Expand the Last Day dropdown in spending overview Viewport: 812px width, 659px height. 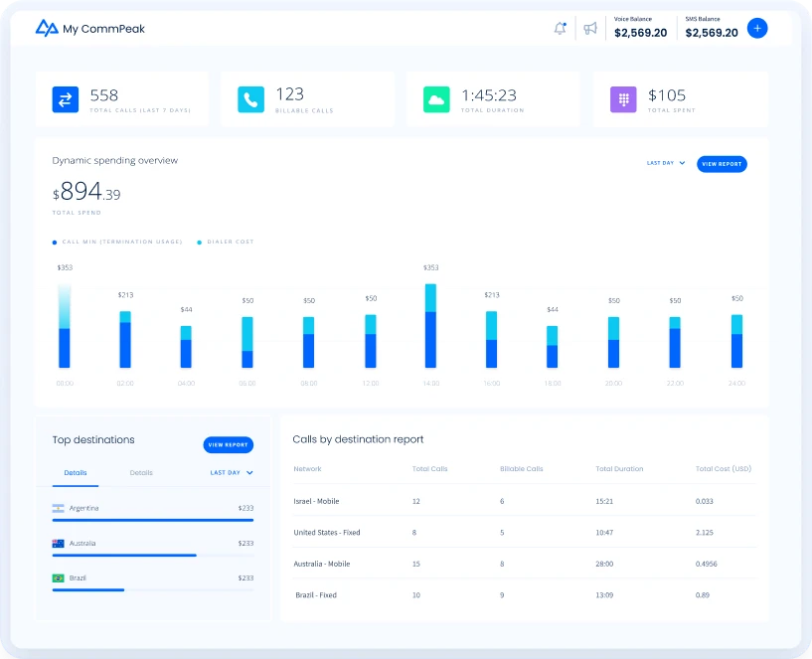[666, 163]
